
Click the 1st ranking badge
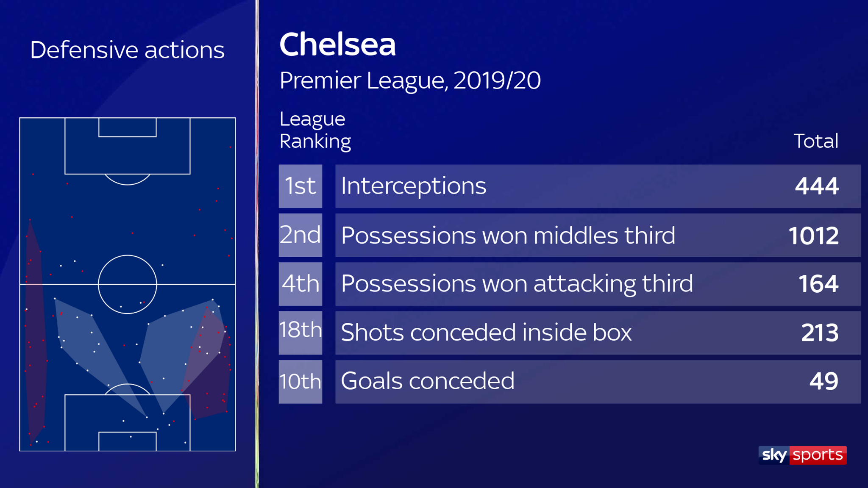coord(300,186)
